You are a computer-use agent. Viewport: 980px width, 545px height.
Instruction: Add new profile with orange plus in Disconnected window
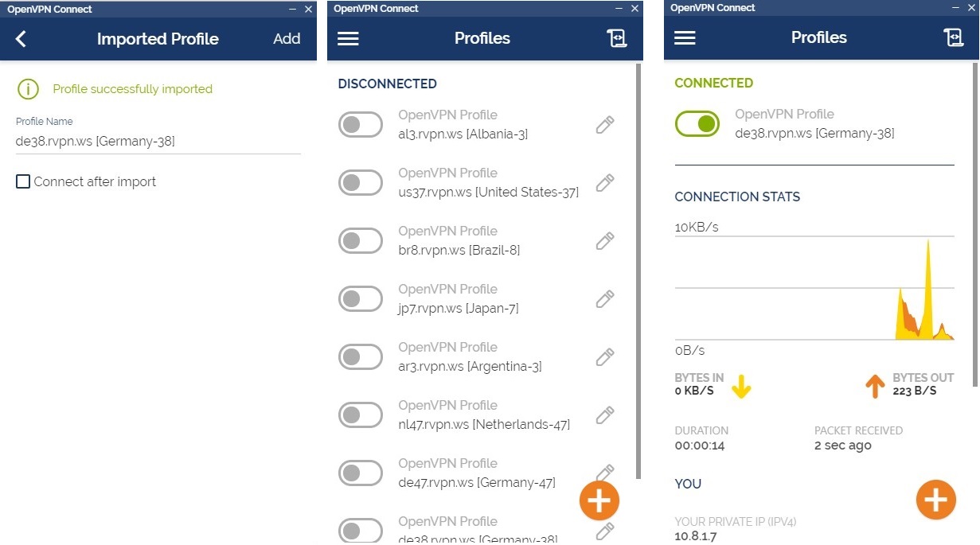[599, 500]
